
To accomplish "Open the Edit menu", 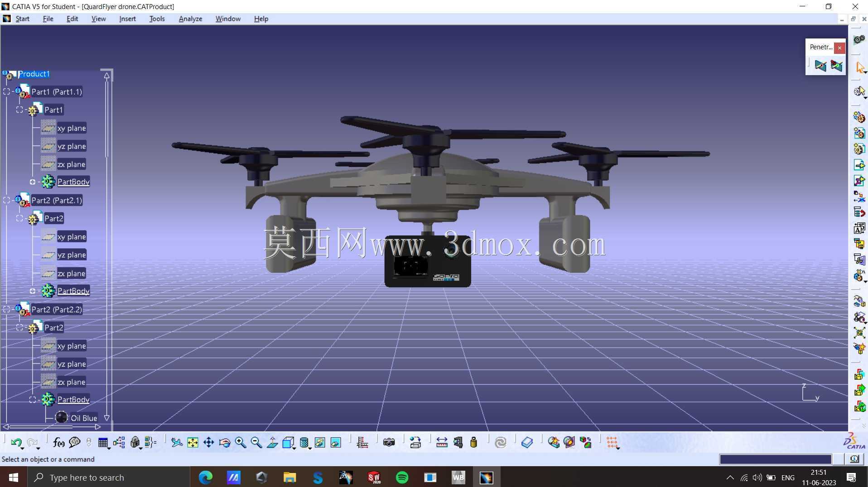I will 72,19.
